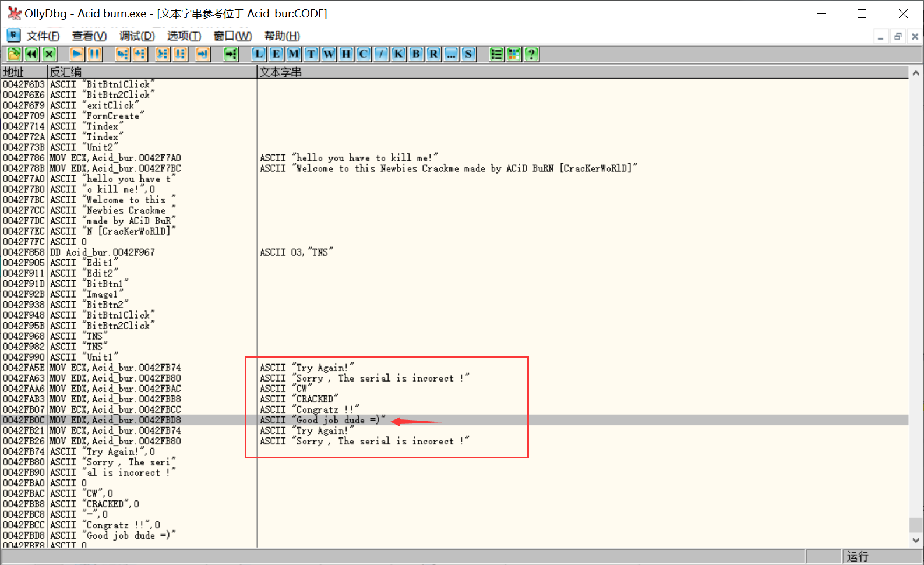Open Run trace with ellipsis button
This screenshot has height=565, width=924.
[x=451, y=54]
